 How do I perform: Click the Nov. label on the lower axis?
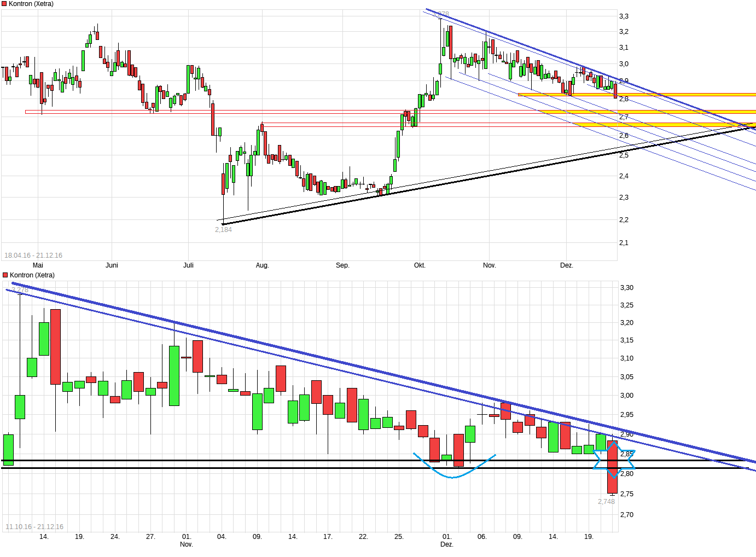pyautogui.click(x=186, y=544)
